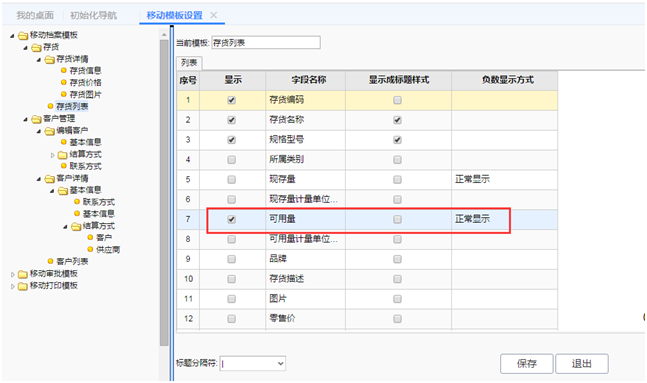Click the 编辑客户 folder icon
Viewport: 647px width, 383px height.
point(50,131)
